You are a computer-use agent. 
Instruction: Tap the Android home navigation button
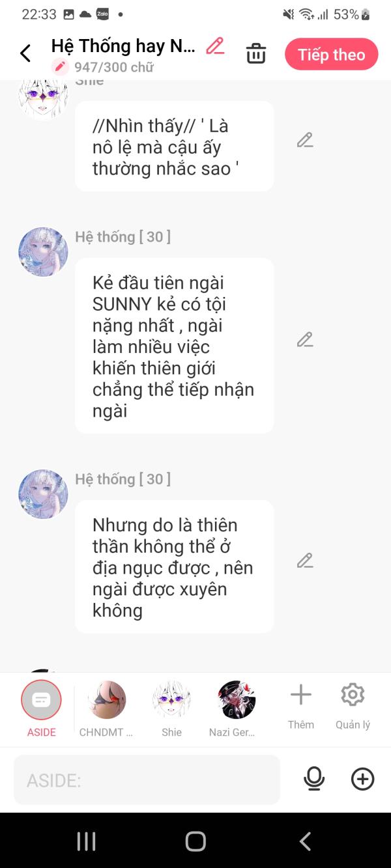click(x=195, y=841)
